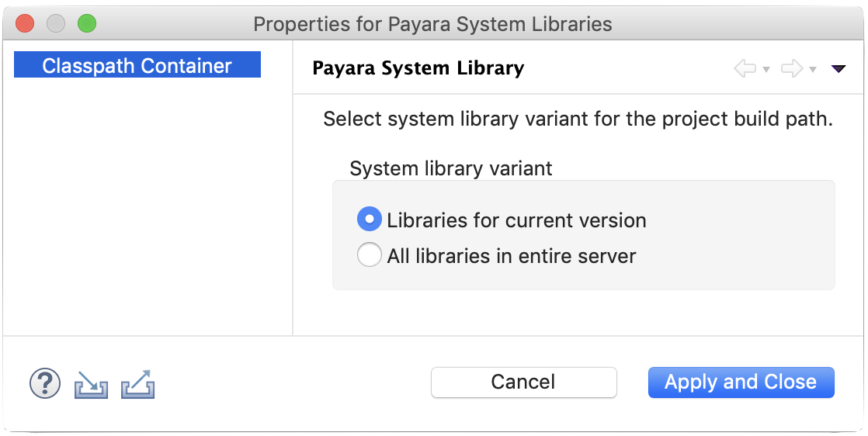
Task: Go forward with the right arrow icon
Action: (x=791, y=69)
